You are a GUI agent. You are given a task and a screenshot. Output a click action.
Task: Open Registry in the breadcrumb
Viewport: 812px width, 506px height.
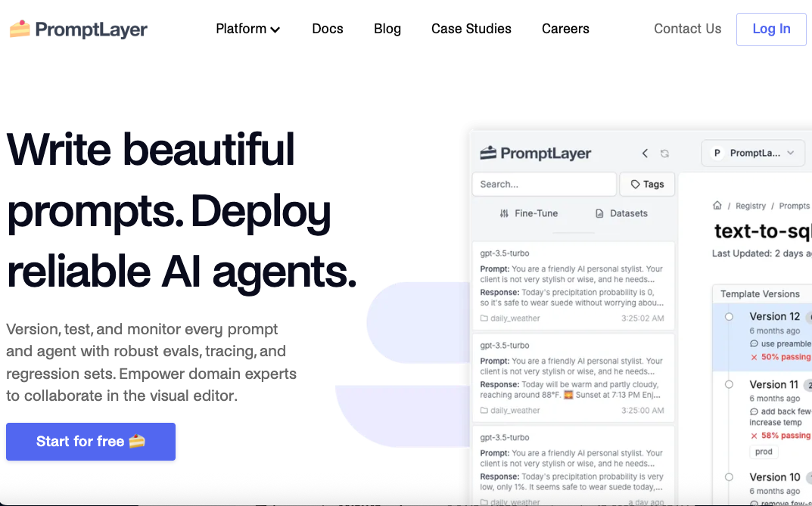pyautogui.click(x=751, y=206)
